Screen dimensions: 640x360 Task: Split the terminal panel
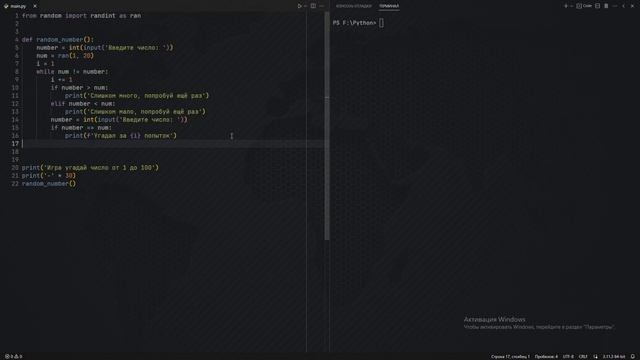(598, 6)
